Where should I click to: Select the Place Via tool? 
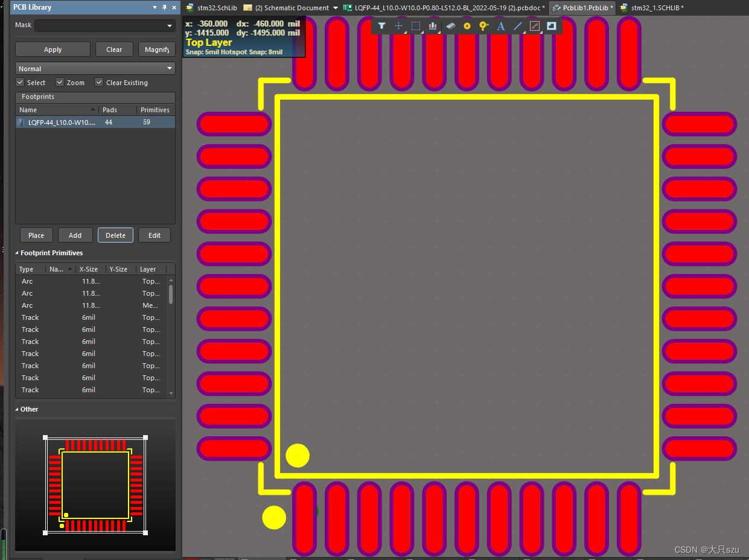pos(483,26)
